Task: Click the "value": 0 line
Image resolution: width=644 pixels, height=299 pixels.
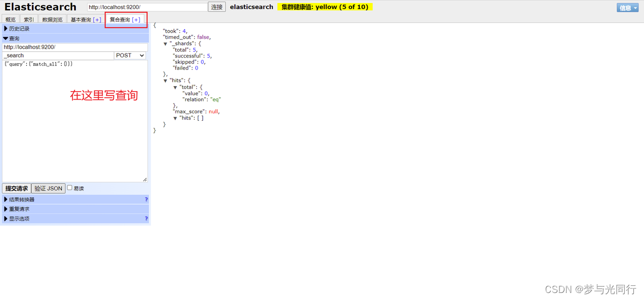Action: click(x=196, y=93)
